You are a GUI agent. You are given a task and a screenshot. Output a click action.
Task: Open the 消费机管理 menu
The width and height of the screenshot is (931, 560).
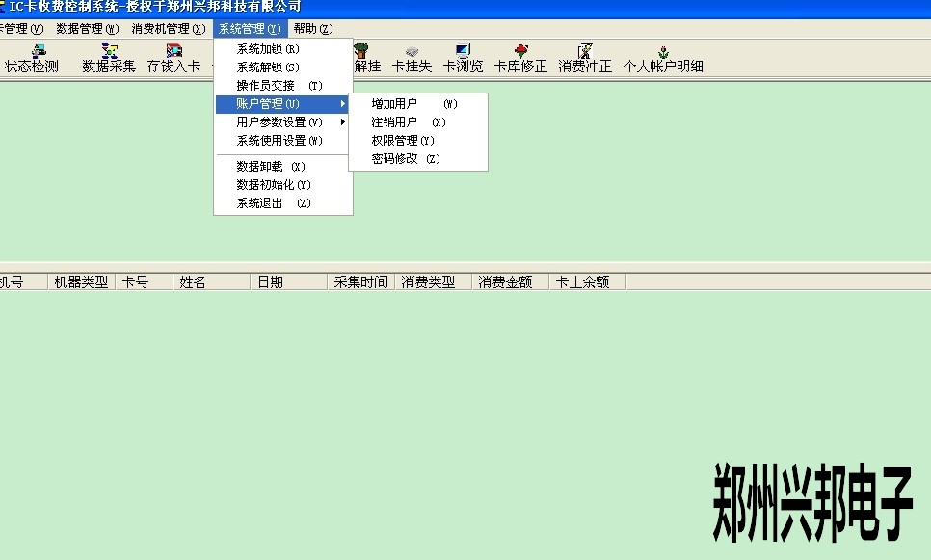click(169, 29)
